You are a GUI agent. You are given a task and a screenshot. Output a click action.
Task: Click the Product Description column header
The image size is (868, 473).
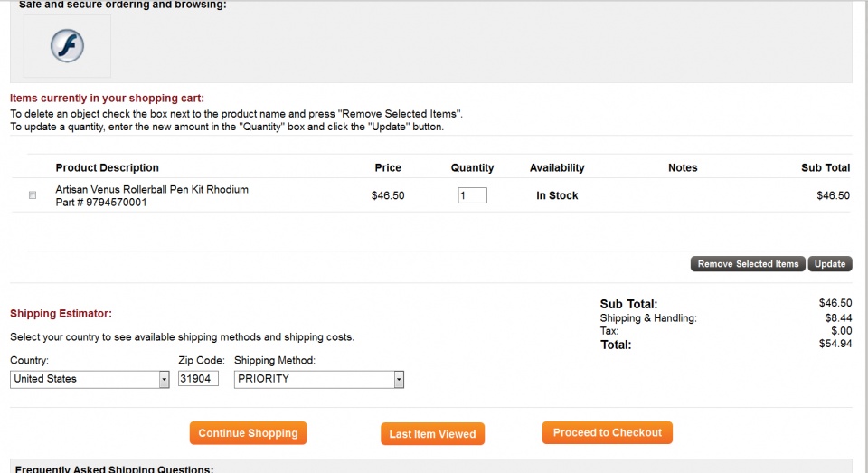pos(107,167)
